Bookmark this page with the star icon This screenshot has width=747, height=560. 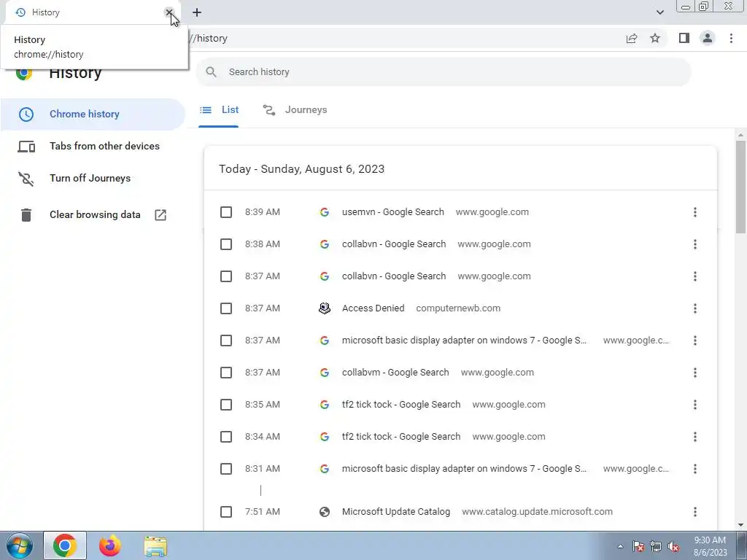(655, 38)
